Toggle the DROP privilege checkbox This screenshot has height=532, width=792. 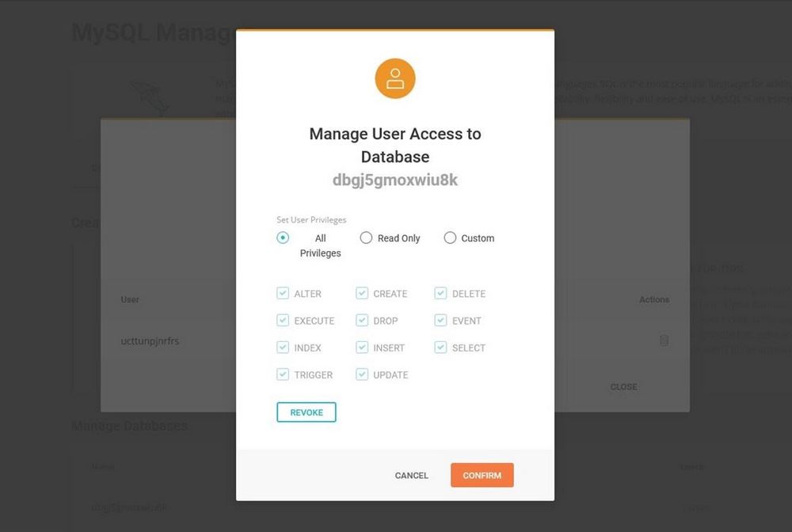(x=362, y=321)
